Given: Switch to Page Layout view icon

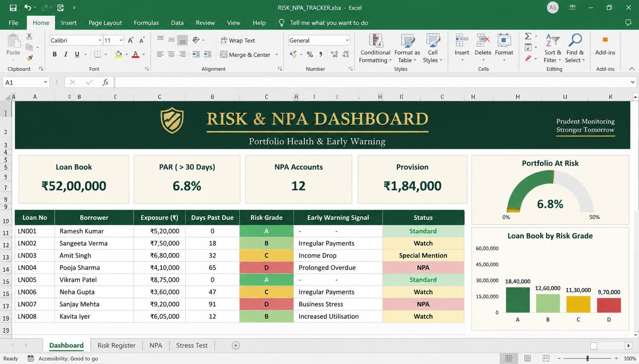Looking at the screenshot, I should 527,358.
